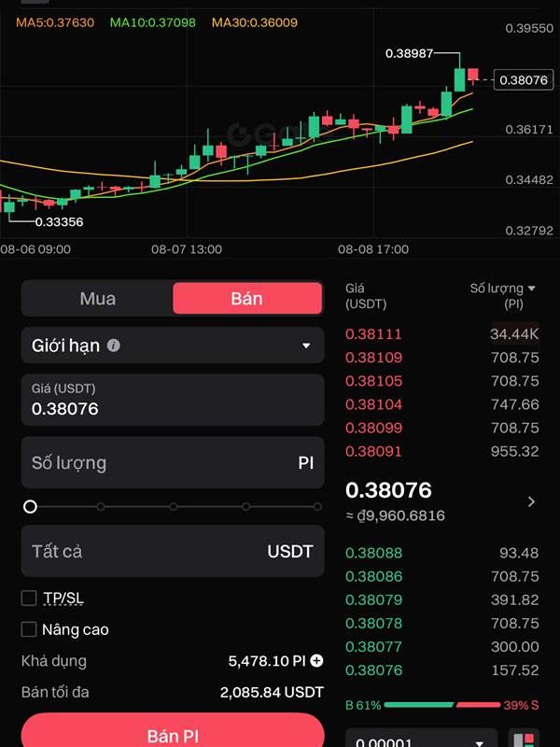This screenshot has height=747, width=560.
Task: Select bid price 0.38076 in order book
Action: tap(373, 669)
